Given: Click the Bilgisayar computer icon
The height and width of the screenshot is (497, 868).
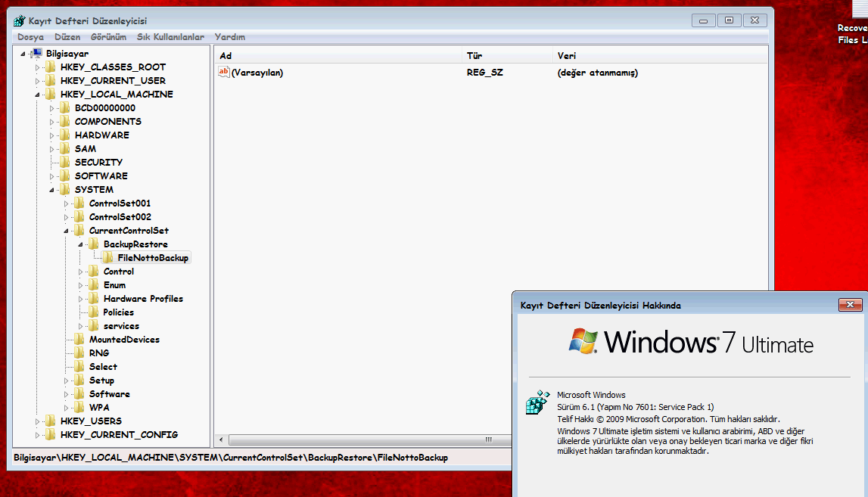Looking at the screenshot, I should pos(36,53).
